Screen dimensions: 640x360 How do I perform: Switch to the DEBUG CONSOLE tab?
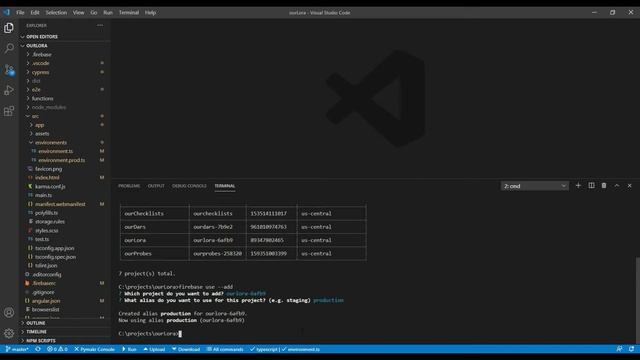189,186
